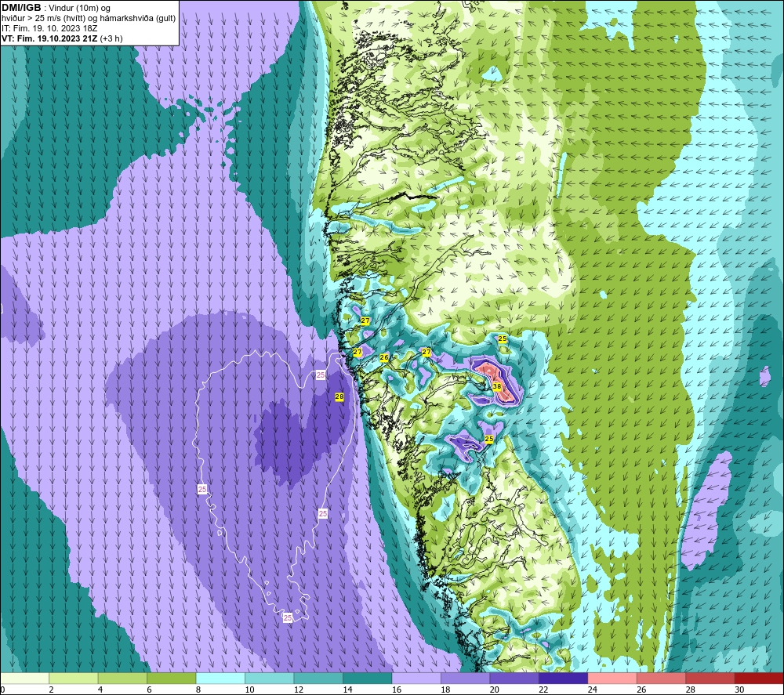Click the legend scale number 18
Image resolution: width=784 pixels, height=695 pixels.
(x=445, y=690)
